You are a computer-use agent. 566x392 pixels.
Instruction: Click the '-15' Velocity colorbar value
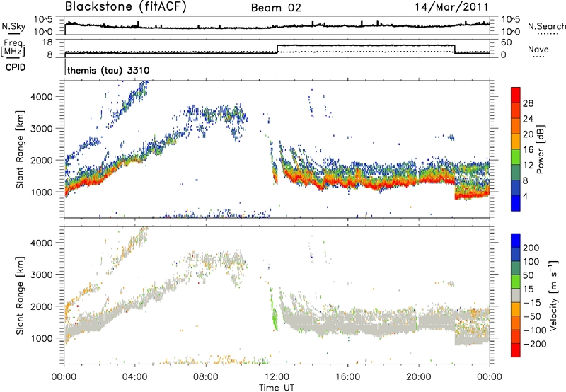[531, 302]
